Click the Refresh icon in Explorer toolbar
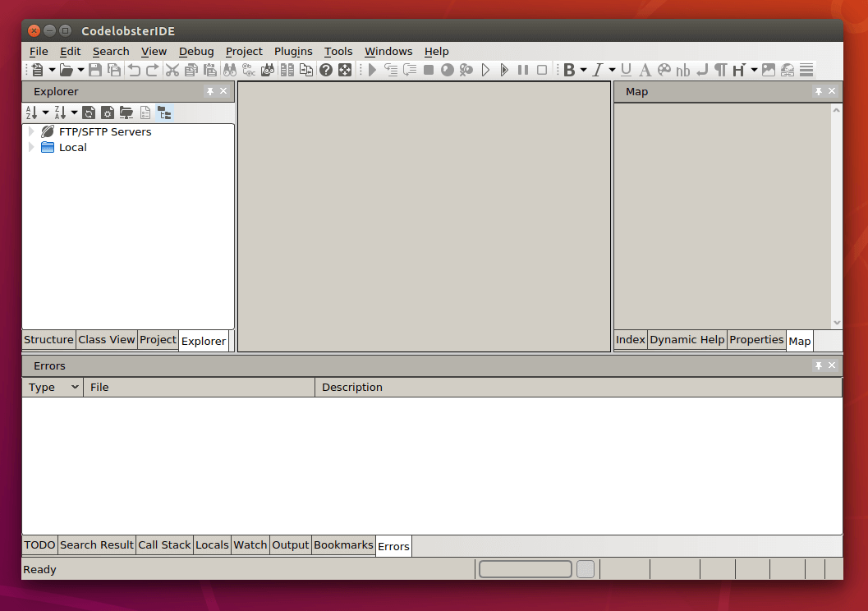The height and width of the screenshot is (611, 868). 89,113
